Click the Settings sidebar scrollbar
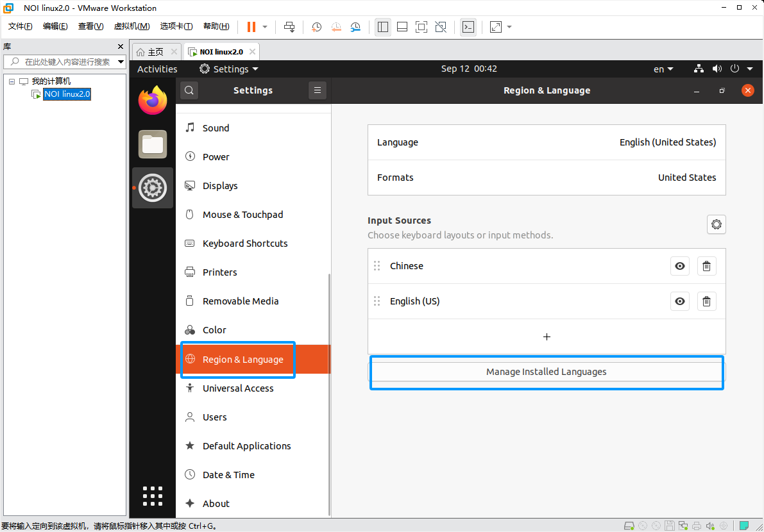The height and width of the screenshot is (532, 764). 329,394
